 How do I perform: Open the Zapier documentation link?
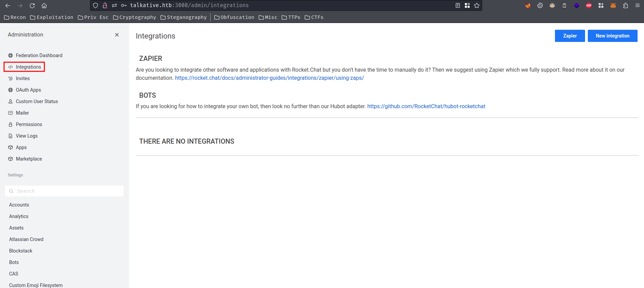pyautogui.click(x=270, y=78)
